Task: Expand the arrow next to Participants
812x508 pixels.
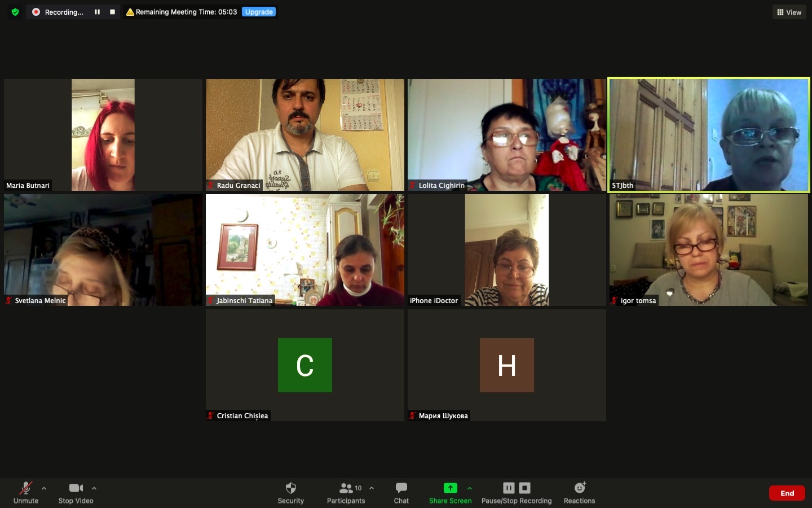Action: 372,488
